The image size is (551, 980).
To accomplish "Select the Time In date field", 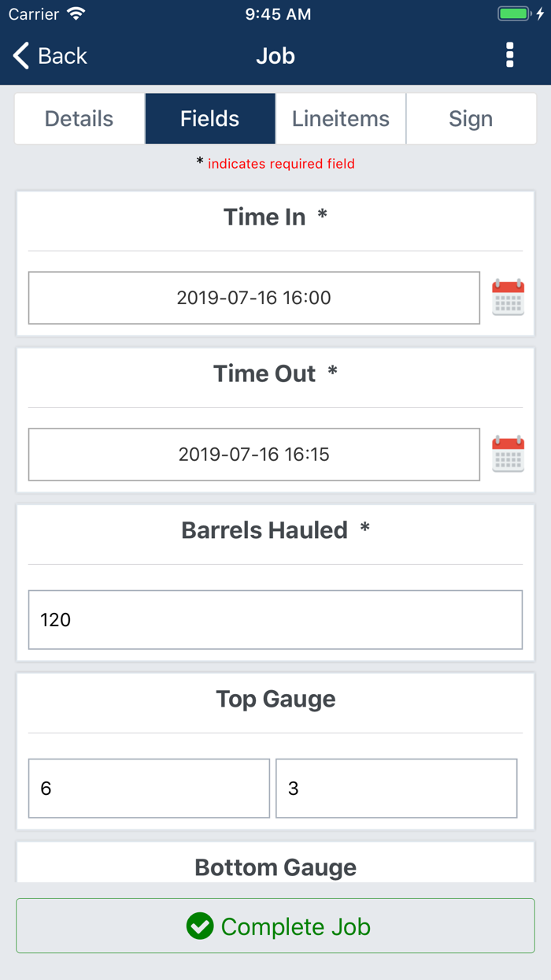I will click(x=253, y=297).
